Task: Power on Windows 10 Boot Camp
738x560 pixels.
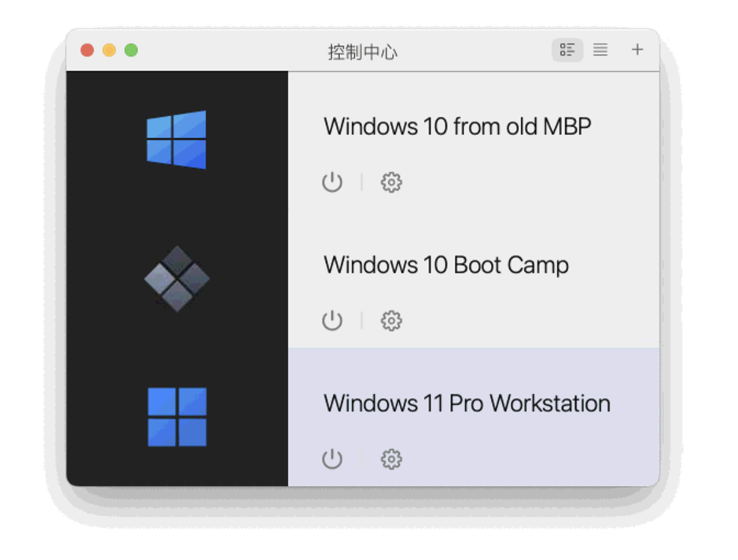Action: coord(332,321)
